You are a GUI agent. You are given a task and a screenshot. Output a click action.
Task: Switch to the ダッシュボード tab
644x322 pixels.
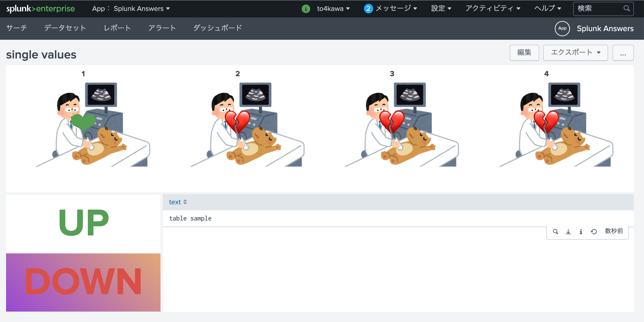point(217,28)
